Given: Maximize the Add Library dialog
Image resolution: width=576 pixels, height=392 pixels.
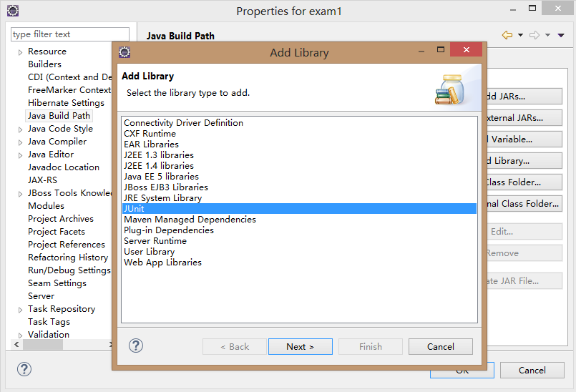Looking at the screenshot, I should (441, 49).
